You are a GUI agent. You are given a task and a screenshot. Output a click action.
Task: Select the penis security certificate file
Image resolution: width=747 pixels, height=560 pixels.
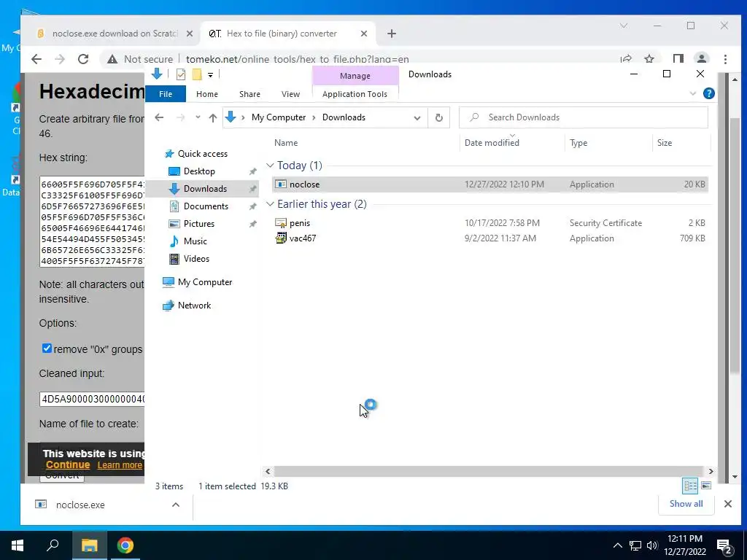490,223
